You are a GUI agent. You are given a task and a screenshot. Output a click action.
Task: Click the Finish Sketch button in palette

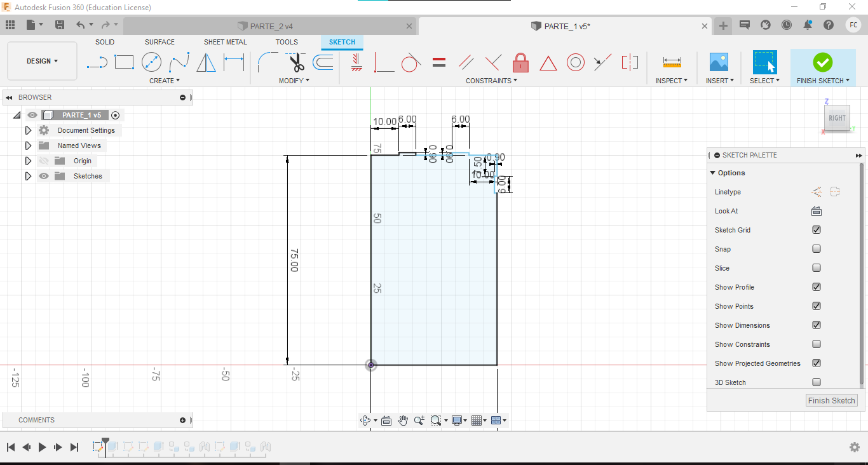click(x=832, y=400)
